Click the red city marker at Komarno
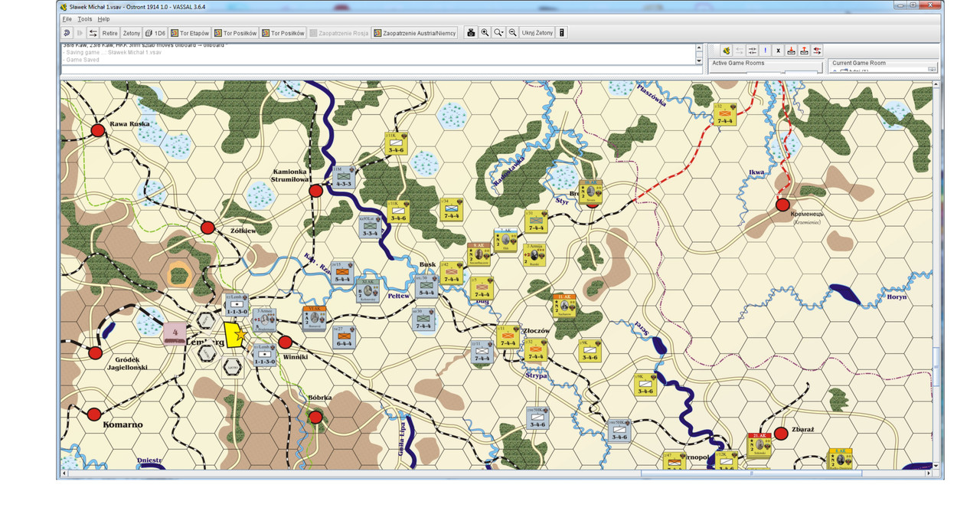980x521 pixels. click(x=93, y=415)
